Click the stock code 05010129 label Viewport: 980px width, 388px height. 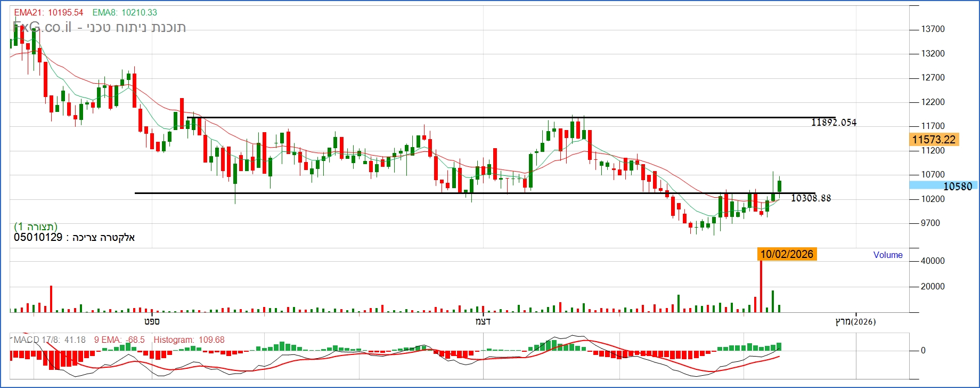38,237
